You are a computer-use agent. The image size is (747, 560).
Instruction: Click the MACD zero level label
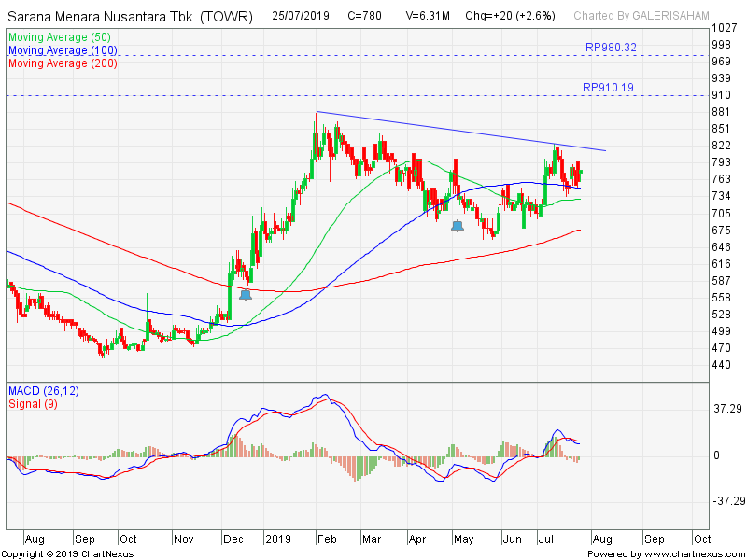point(716,455)
